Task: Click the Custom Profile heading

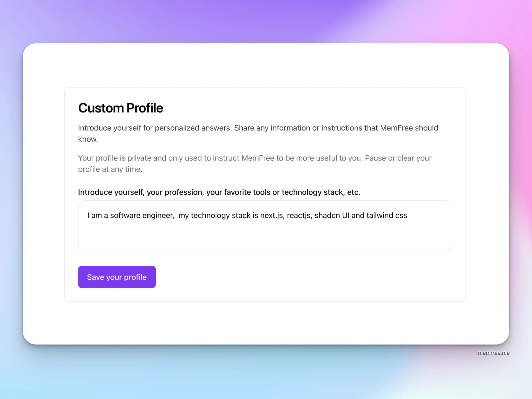Action: (x=121, y=108)
